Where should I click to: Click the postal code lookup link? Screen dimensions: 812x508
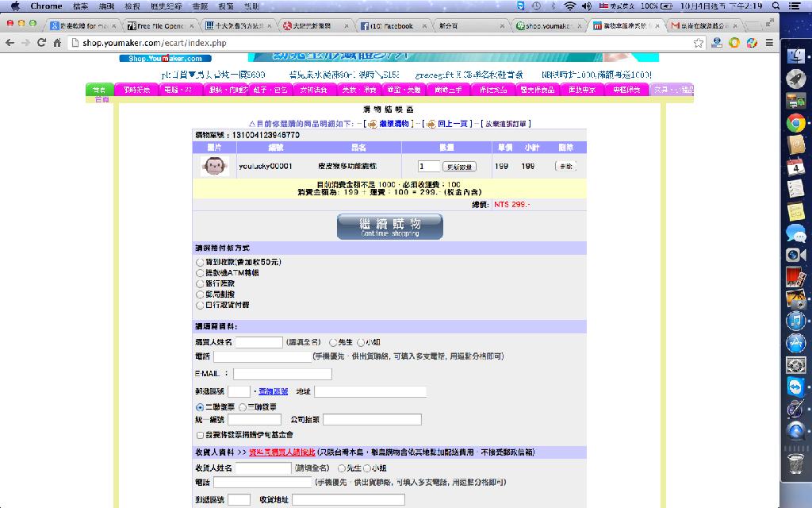(x=274, y=391)
